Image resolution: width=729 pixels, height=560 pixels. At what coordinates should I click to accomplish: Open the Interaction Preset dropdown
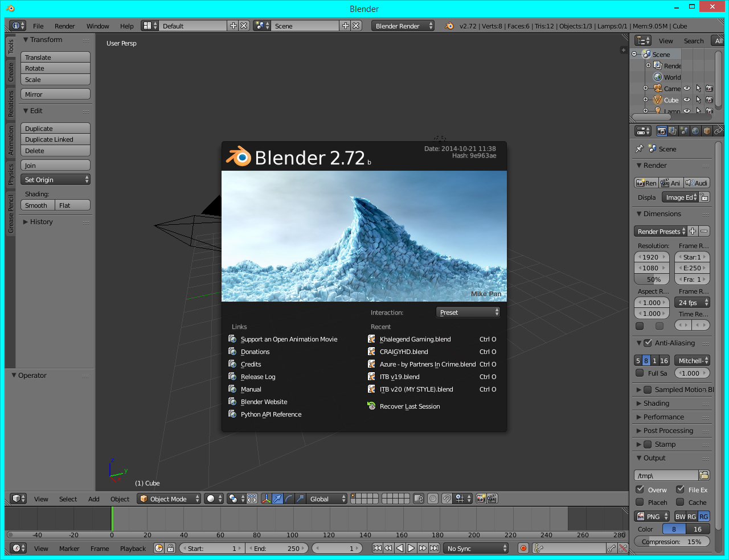468,312
